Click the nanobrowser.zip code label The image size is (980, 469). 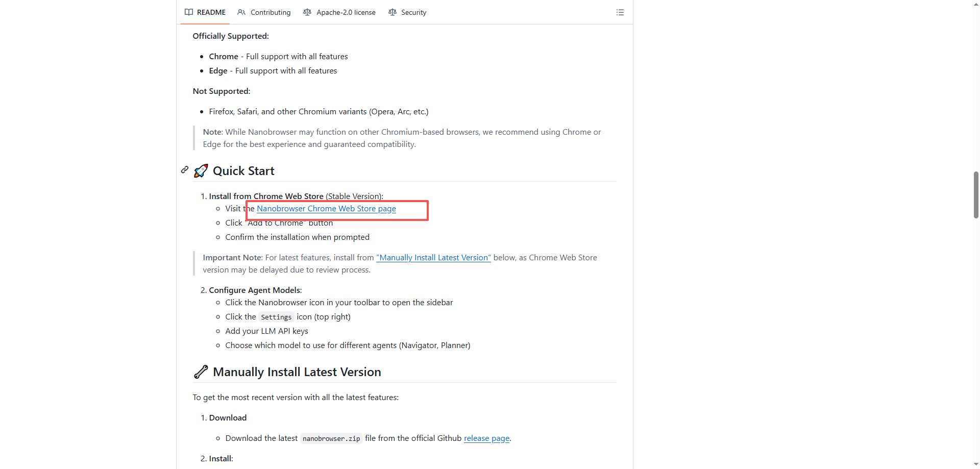(x=331, y=438)
